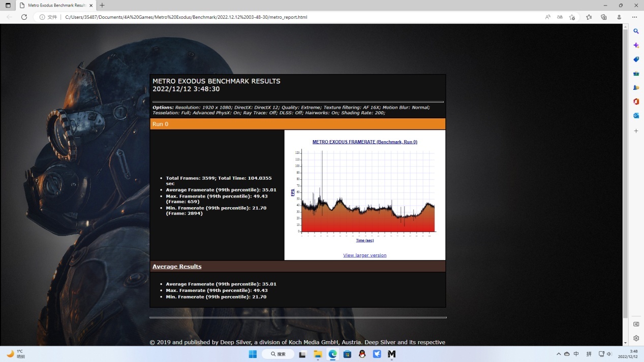This screenshot has width=644, height=362.
Task: Click the METRO EXODUS BENCHMARK RESULTS title
Action: tap(216, 81)
